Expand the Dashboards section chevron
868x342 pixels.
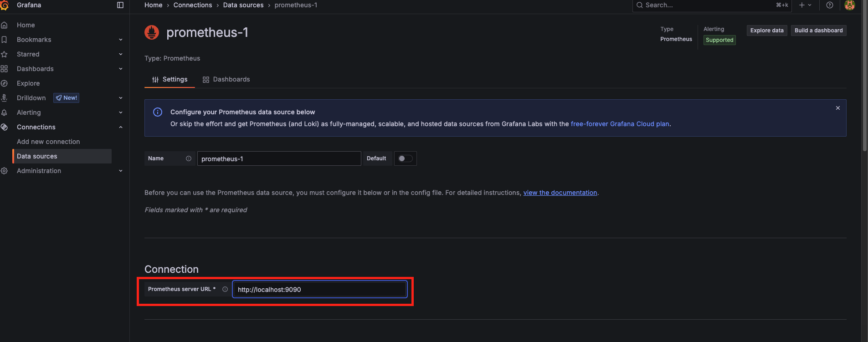[121, 69]
